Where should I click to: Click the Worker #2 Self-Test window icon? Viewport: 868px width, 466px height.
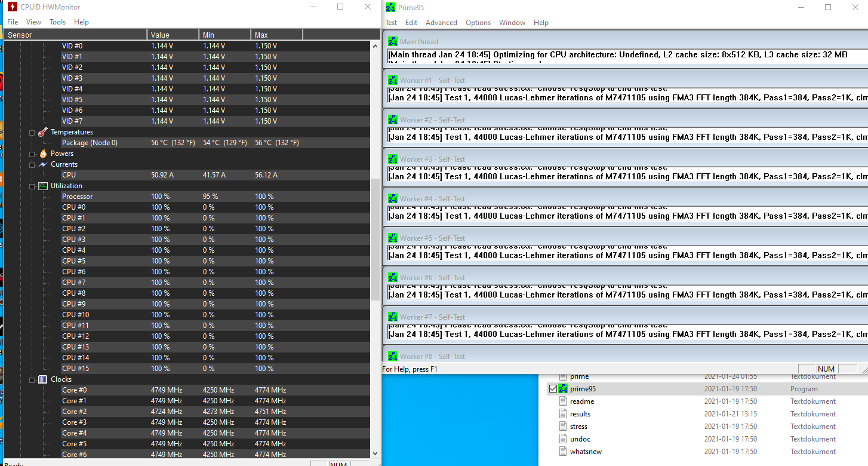pos(393,119)
